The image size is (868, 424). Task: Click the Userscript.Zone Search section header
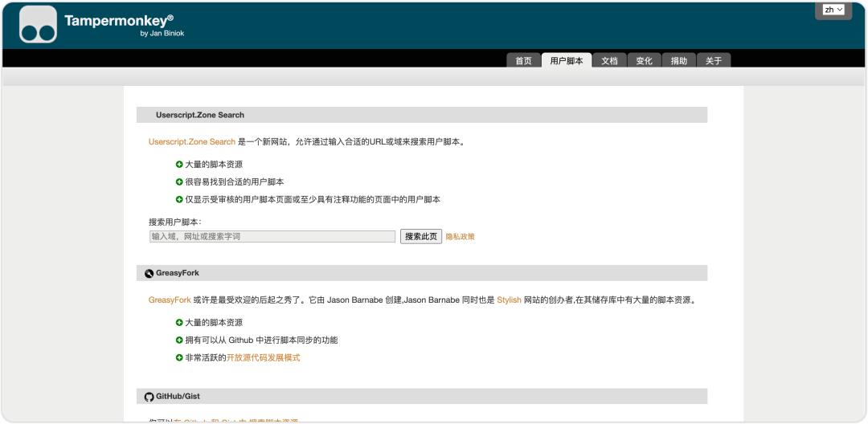coord(422,115)
